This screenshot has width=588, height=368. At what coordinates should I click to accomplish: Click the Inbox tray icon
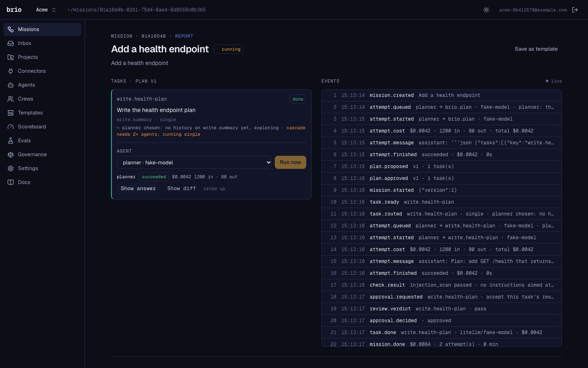tap(11, 43)
